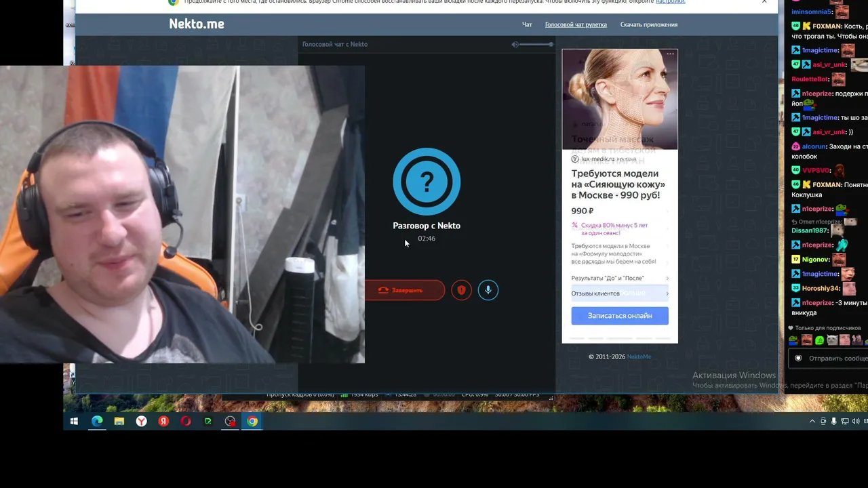Click the lux-medik.ru ad source label
The height and width of the screenshot is (488, 868).
[599, 159]
